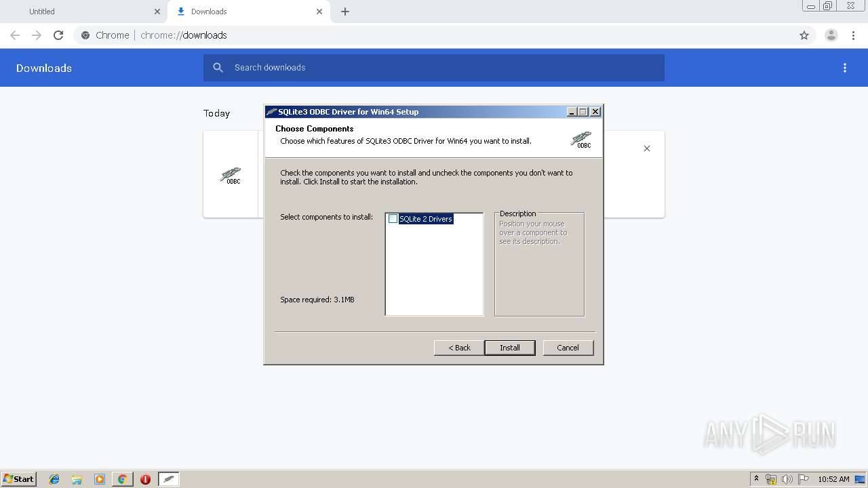Bookmark this page with the star
The width and height of the screenshot is (868, 488).
(804, 35)
